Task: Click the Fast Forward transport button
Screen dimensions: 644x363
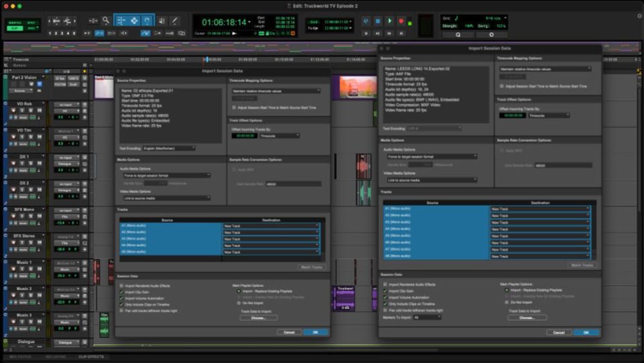Action: (x=390, y=34)
